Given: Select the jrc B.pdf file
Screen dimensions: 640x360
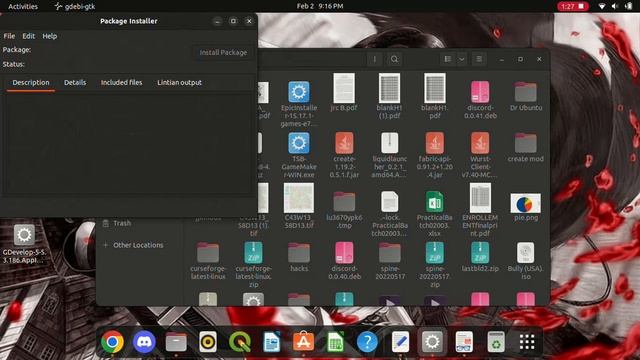Looking at the screenshot, I should 344,92.
